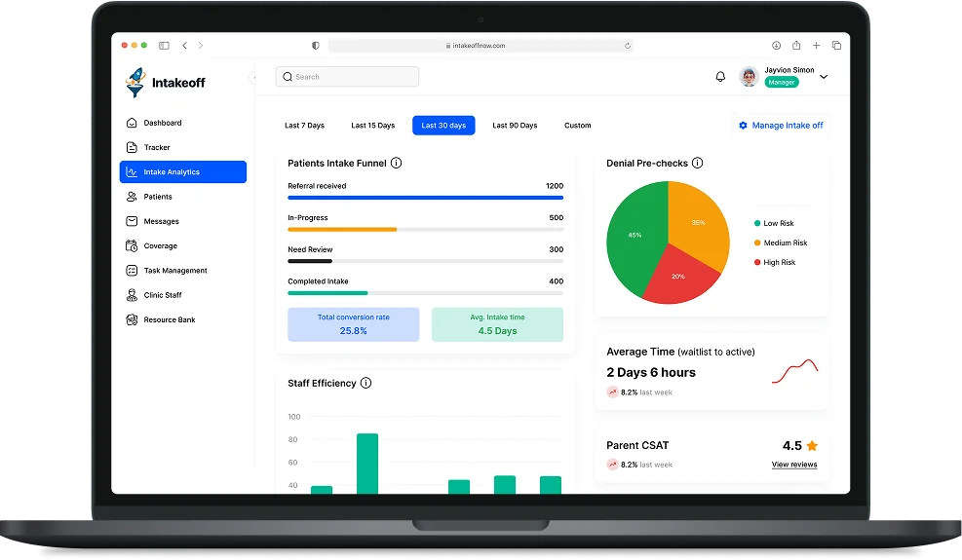Click the intakeoffnow.com address bar
Viewport: 962px width, 560px height.
pyautogui.click(x=481, y=46)
